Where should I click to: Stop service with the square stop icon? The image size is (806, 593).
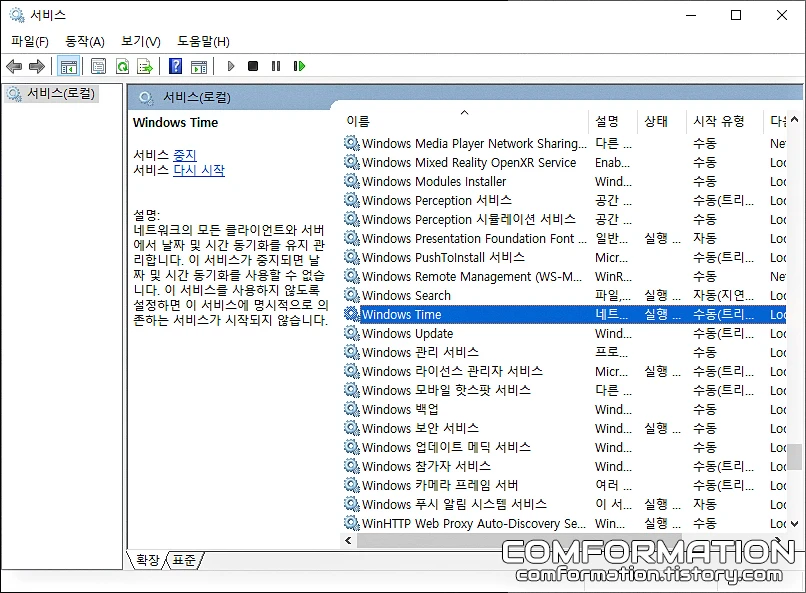253,66
